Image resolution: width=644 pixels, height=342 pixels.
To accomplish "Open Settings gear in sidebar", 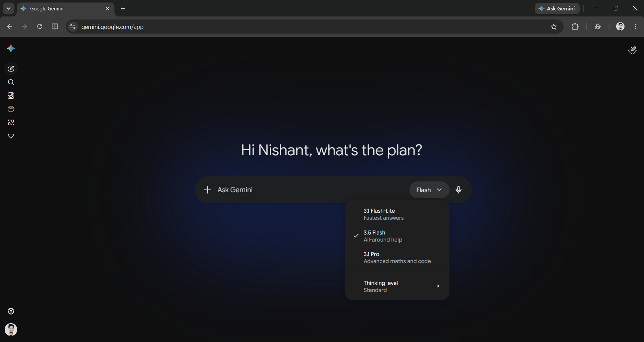I will pos(11,311).
